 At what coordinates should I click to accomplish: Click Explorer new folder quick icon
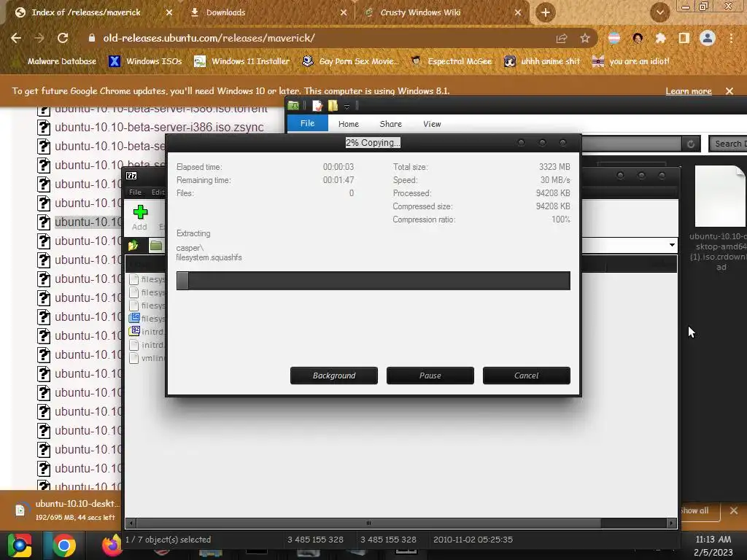[333, 106]
